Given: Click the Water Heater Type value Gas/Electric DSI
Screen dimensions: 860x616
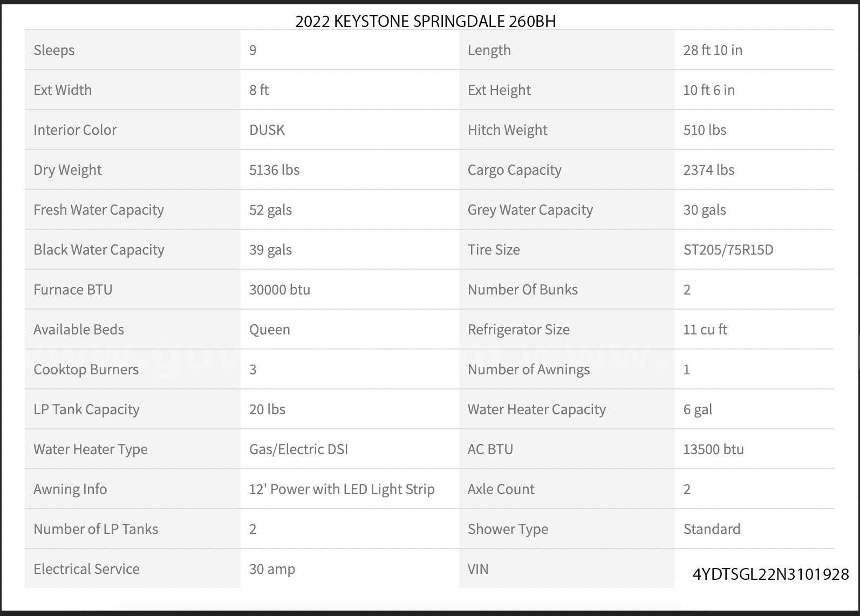Looking at the screenshot, I should point(298,449).
